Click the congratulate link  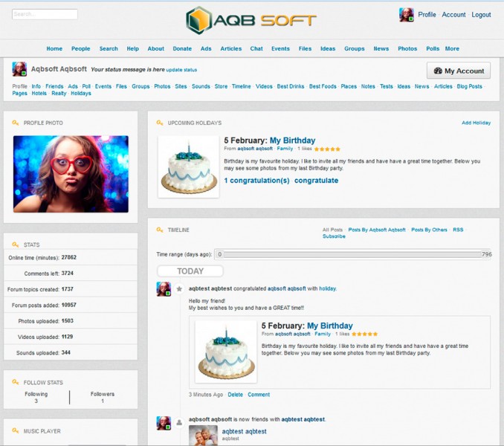pyautogui.click(x=316, y=181)
